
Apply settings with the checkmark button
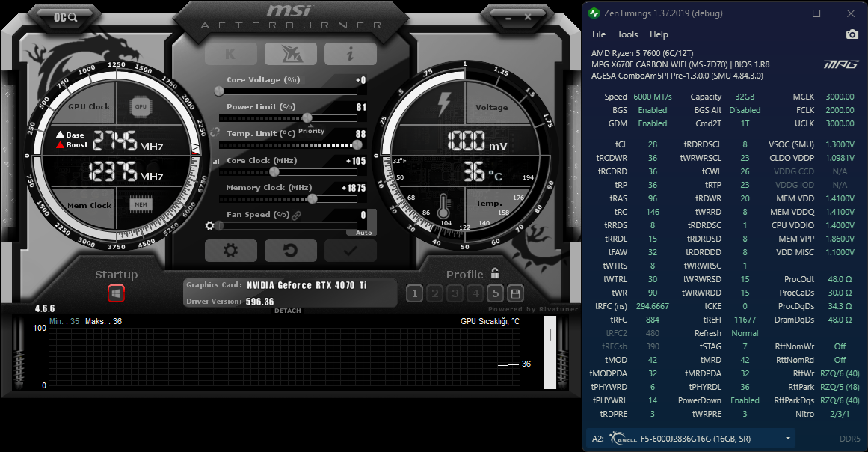pyautogui.click(x=351, y=251)
